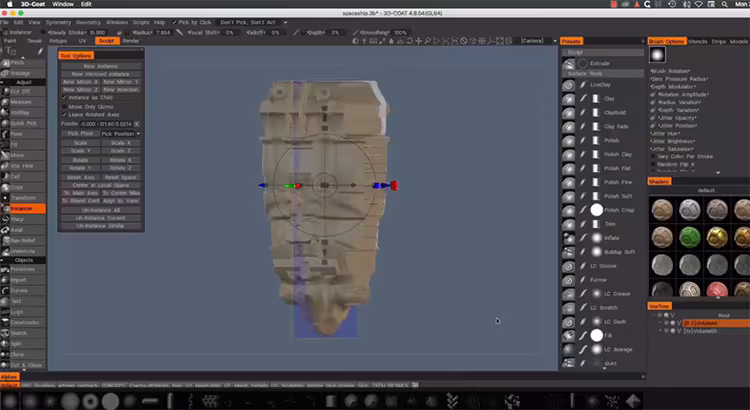Switch to the Stencils tab
Screen dimensions: 750x410
click(697, 42)
